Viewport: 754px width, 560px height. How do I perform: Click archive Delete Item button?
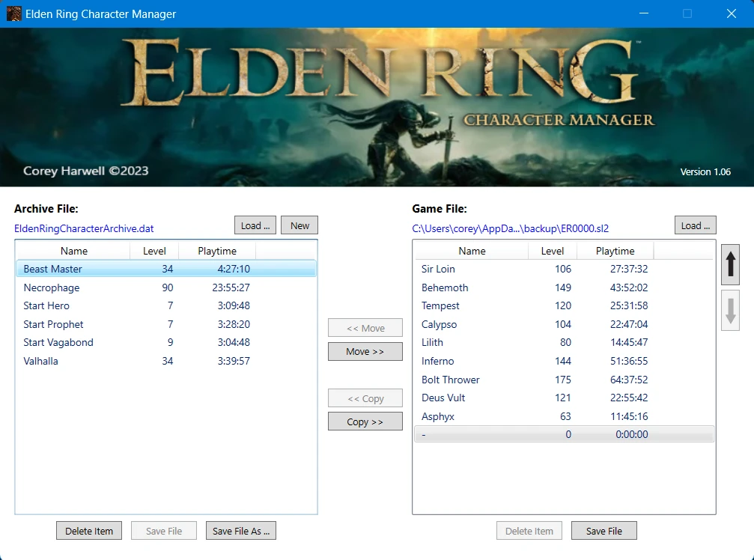tap(89, 531)
